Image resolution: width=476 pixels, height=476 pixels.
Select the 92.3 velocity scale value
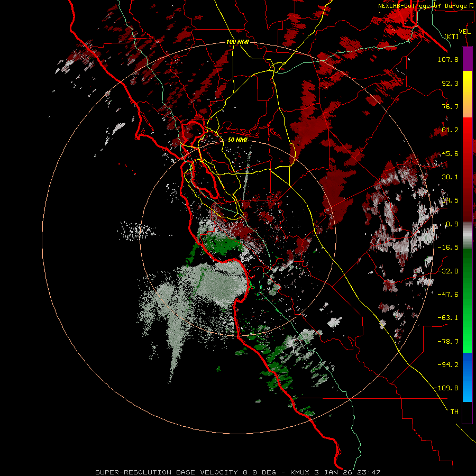pos(450,83)
